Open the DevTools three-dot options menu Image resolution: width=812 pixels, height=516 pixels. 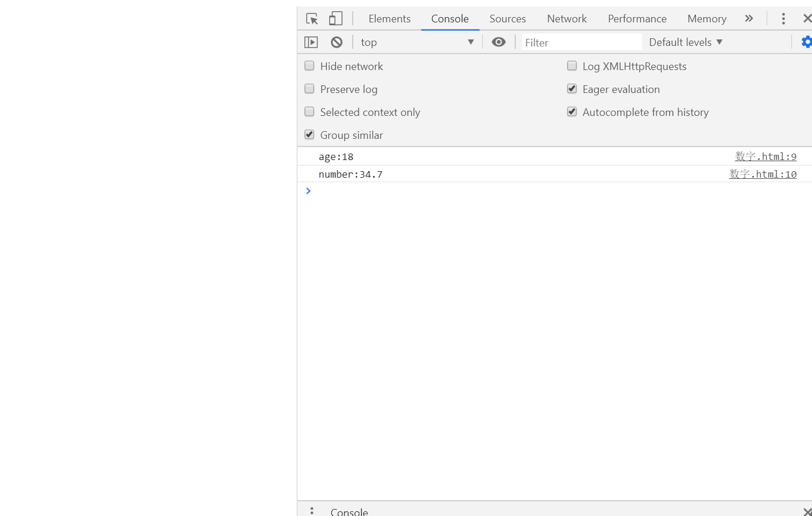pos(783,19)
